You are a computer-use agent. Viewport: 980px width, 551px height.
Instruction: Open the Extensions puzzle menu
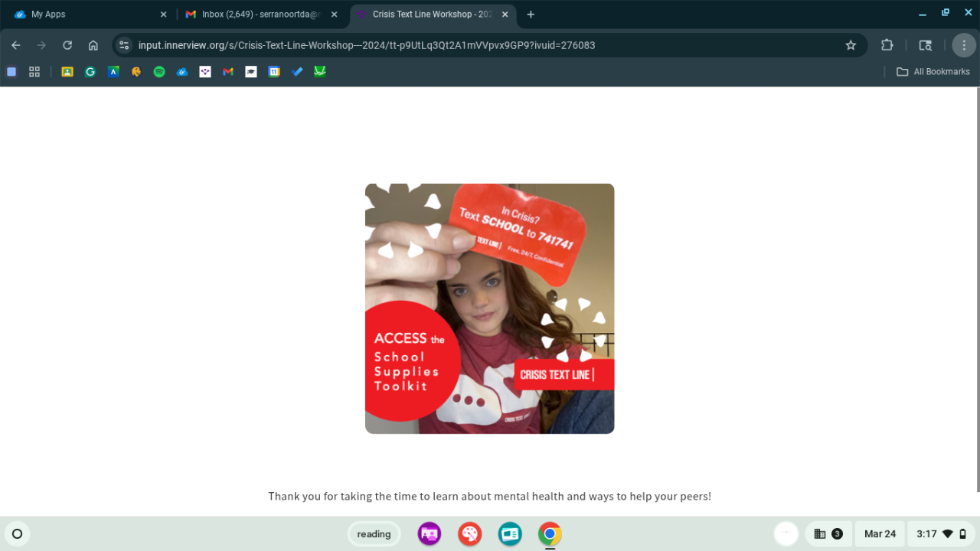point(887,45)
